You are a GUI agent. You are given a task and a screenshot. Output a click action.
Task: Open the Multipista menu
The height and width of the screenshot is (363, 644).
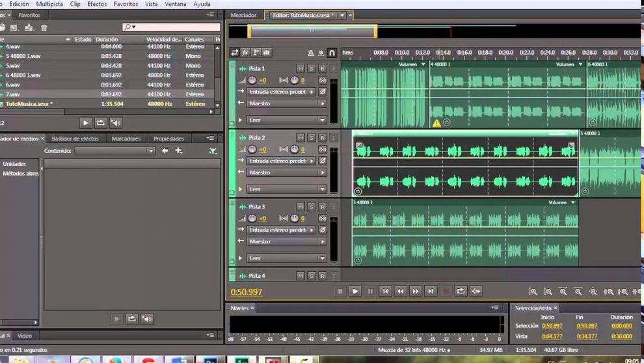tap(49, 4)
